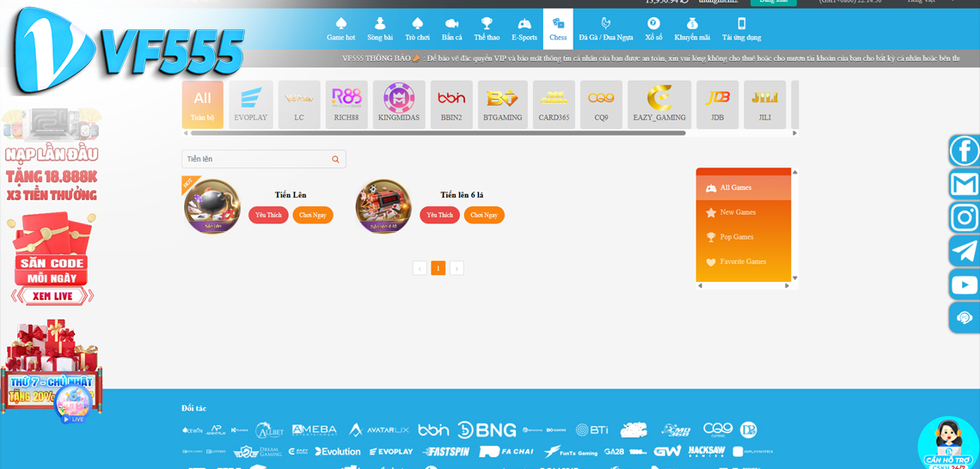This screenshot has width=980, height=469.
Task: Click the AvatarUX partner logo
Action: [x=379, y=429]
